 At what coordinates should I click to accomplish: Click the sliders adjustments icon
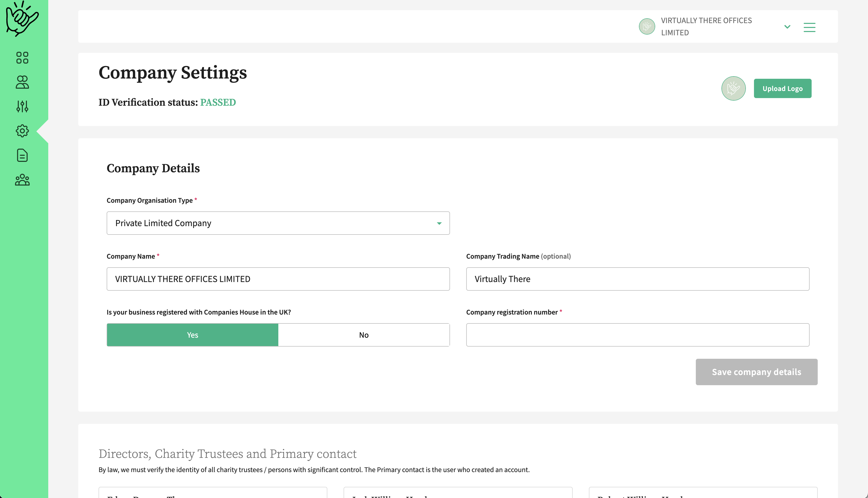[x=22, y=106]
